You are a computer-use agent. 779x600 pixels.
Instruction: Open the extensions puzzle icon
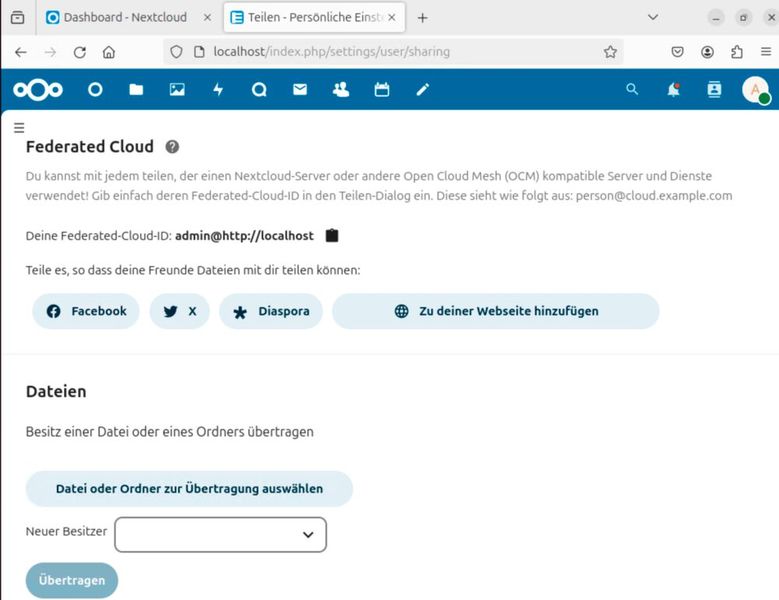[737, 52]
